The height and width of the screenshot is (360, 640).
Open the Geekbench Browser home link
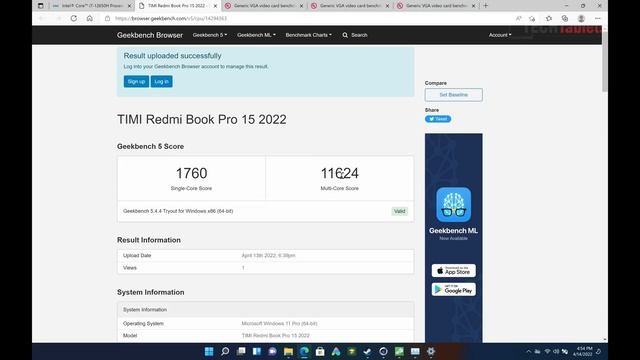(x=150, y=35)
